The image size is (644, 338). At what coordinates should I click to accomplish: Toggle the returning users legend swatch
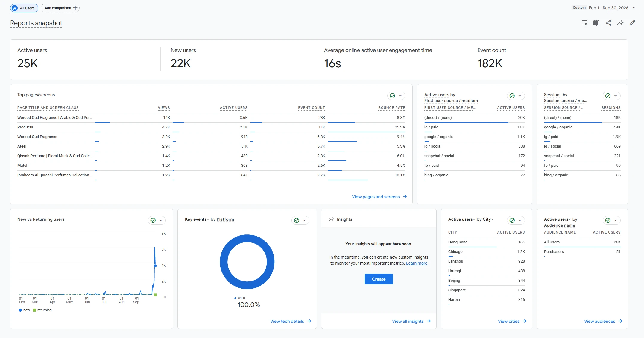34,310
